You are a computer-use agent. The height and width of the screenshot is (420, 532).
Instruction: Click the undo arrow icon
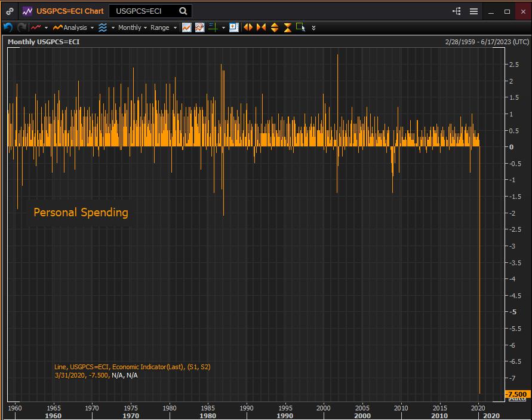coord(8,27)
